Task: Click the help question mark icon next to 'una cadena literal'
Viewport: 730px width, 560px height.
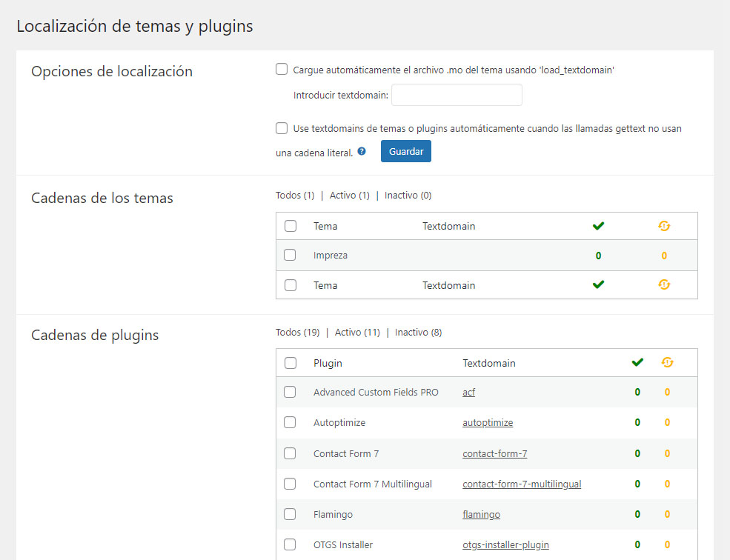Action: point(362,151)
